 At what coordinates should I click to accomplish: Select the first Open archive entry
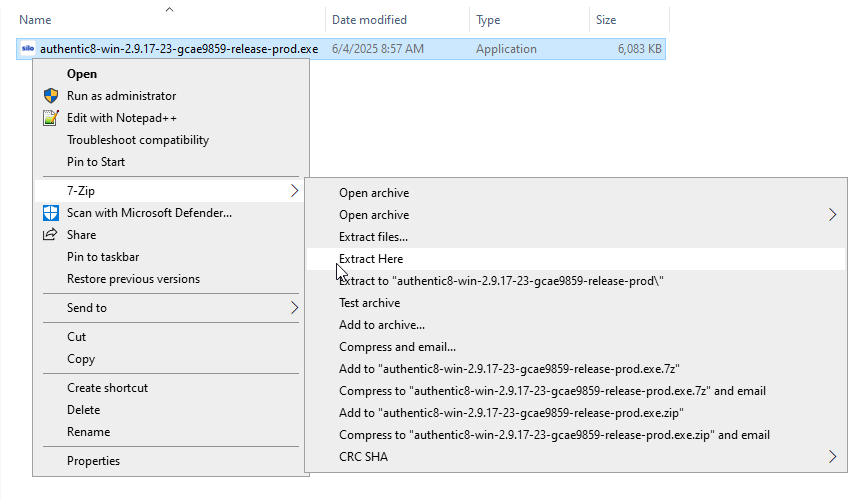pyautogui.click(x=576, y=193)
